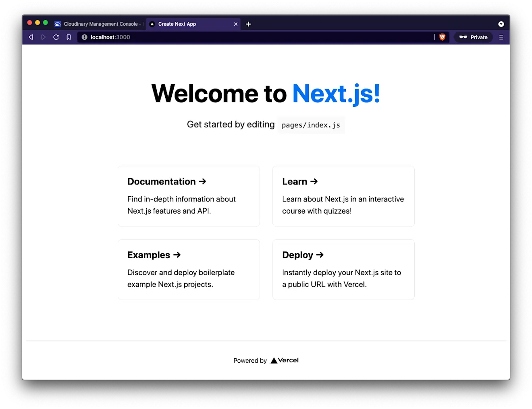Click the green maximize window button
This screenshot has width=532, height=409.
pyautogui.click(x=46, y=23)
